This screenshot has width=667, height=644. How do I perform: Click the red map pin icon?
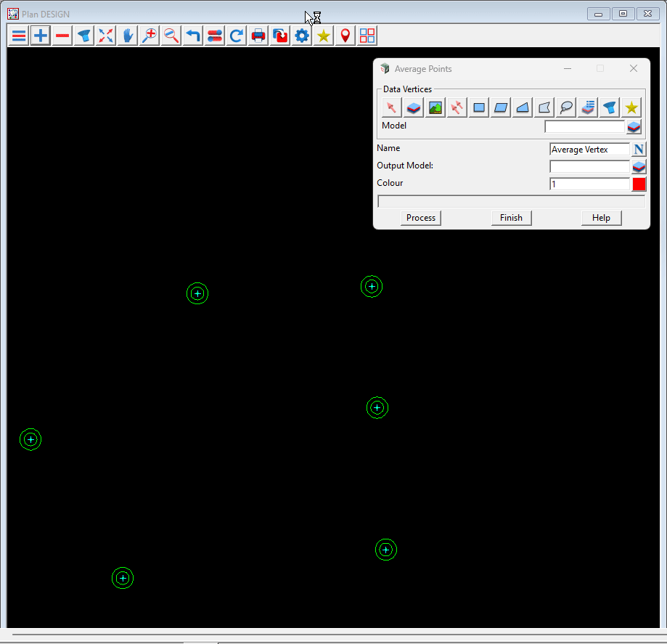pos(345,36)
